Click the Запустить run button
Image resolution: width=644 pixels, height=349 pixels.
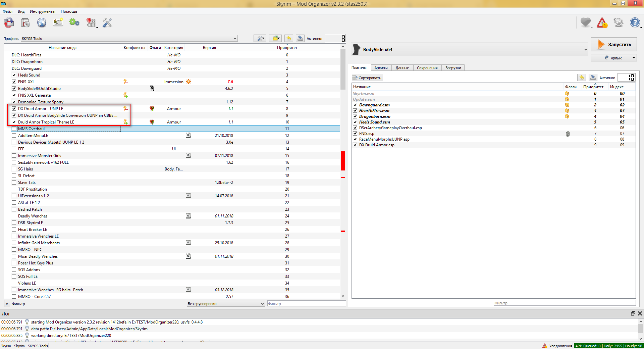[613, 44]
